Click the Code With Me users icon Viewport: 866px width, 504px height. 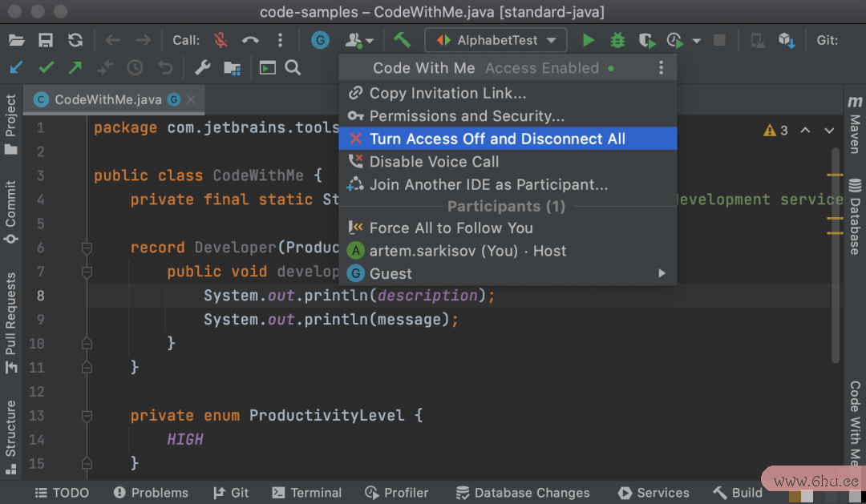coord(354,39)
